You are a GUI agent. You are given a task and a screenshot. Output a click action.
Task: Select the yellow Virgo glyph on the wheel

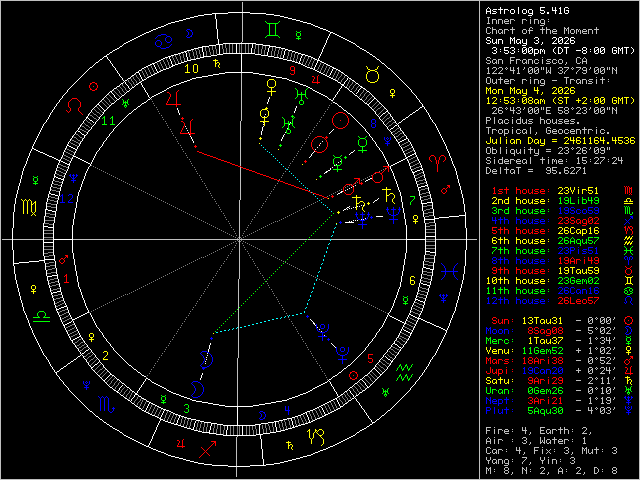pyautogui.click(x=29, y=207)
